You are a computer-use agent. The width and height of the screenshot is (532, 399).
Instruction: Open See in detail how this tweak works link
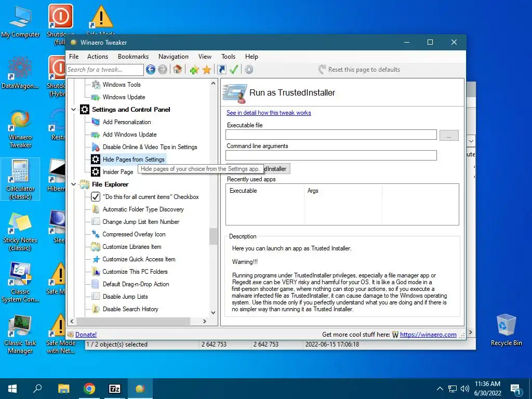[269, 113]
